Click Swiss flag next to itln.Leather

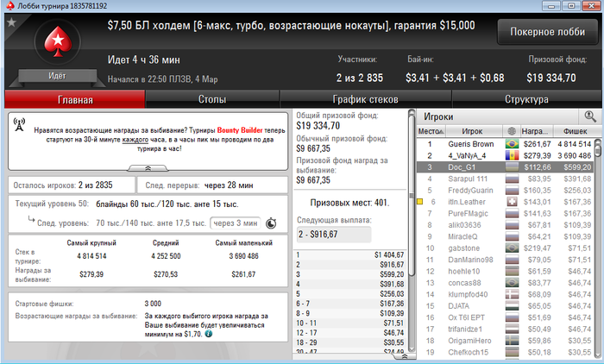click(x=512, y=202)
